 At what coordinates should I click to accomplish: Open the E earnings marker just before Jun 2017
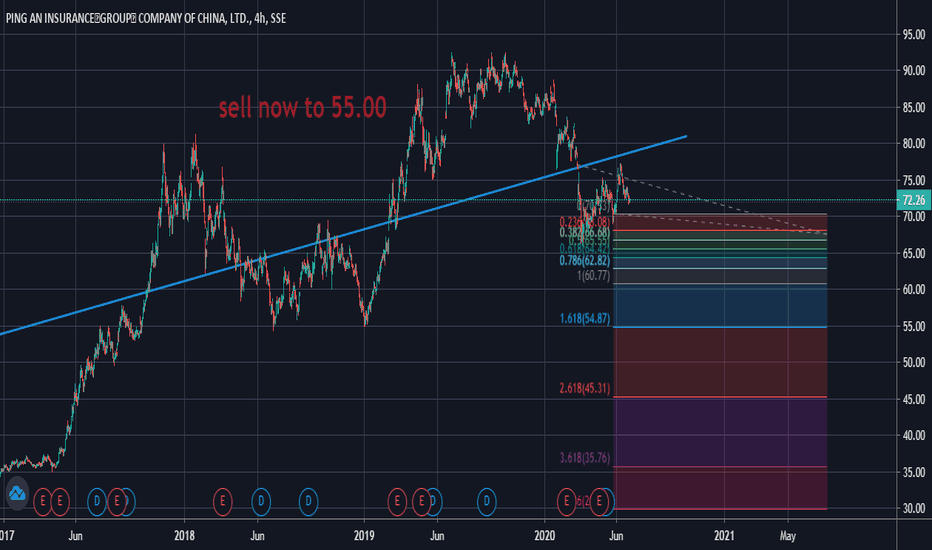coord(60,502)
